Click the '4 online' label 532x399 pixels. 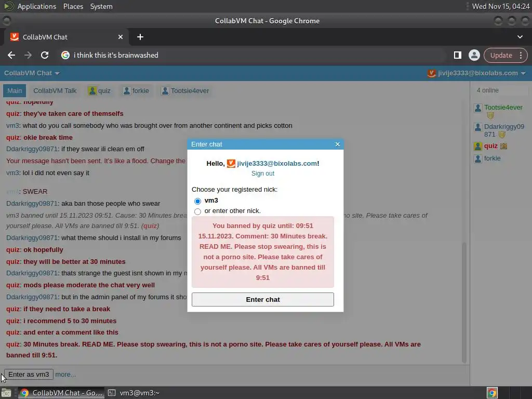pyautogui.click(x=487, y=90)
